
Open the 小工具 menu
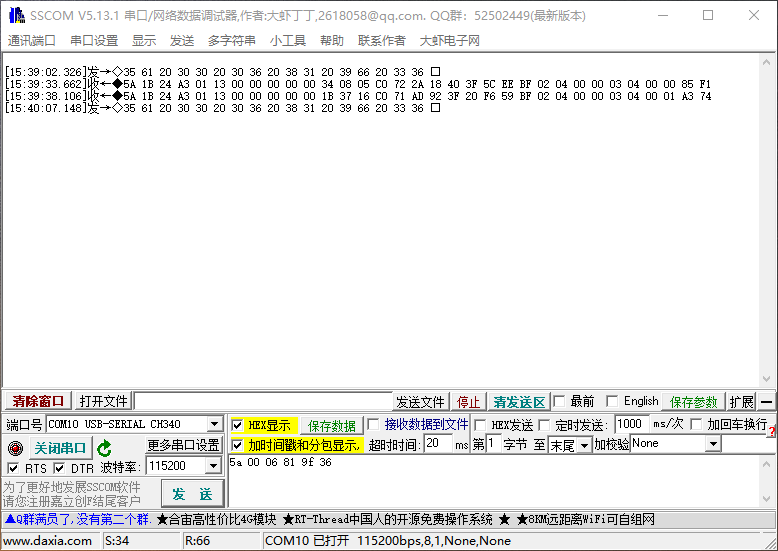(x=288, y=41)
